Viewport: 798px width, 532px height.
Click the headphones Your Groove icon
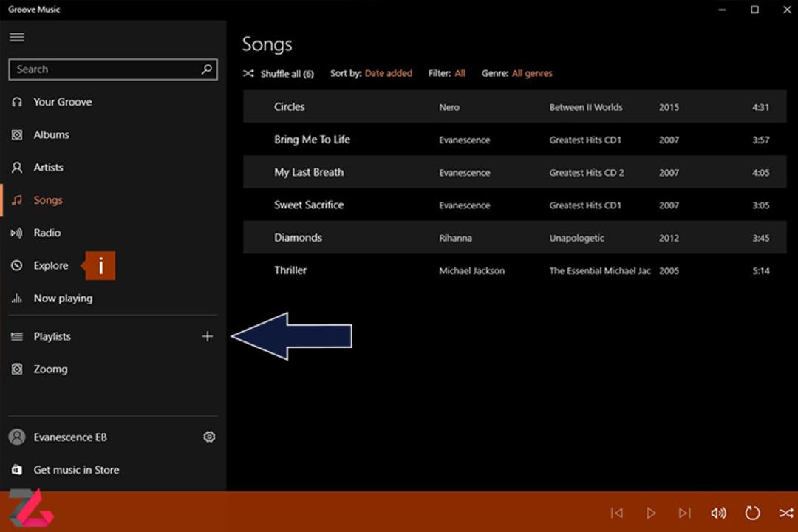17,102
